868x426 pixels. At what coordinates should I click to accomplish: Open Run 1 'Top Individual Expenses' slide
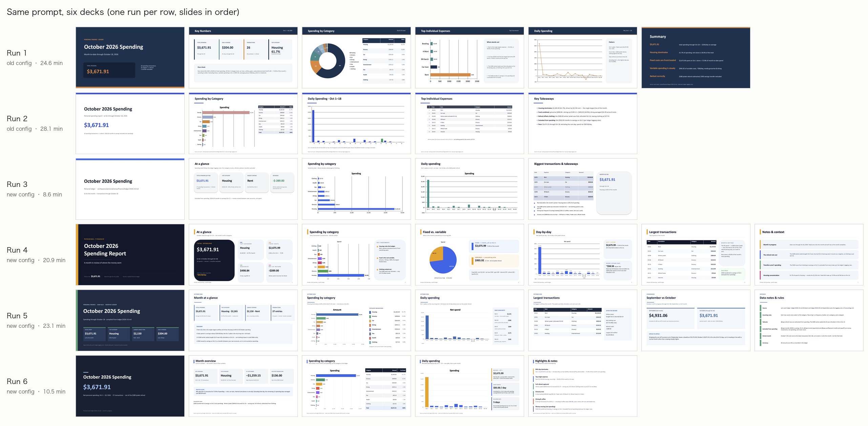coord(470,58)
